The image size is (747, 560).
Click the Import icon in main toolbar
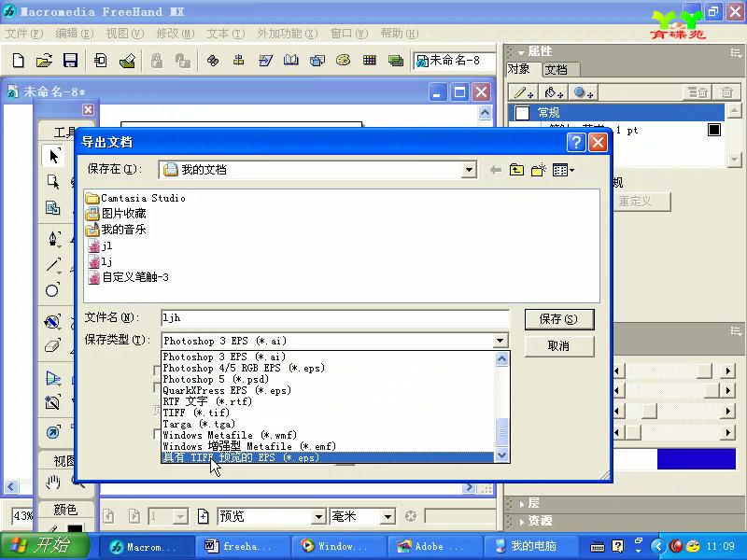(x=101, y=61)
